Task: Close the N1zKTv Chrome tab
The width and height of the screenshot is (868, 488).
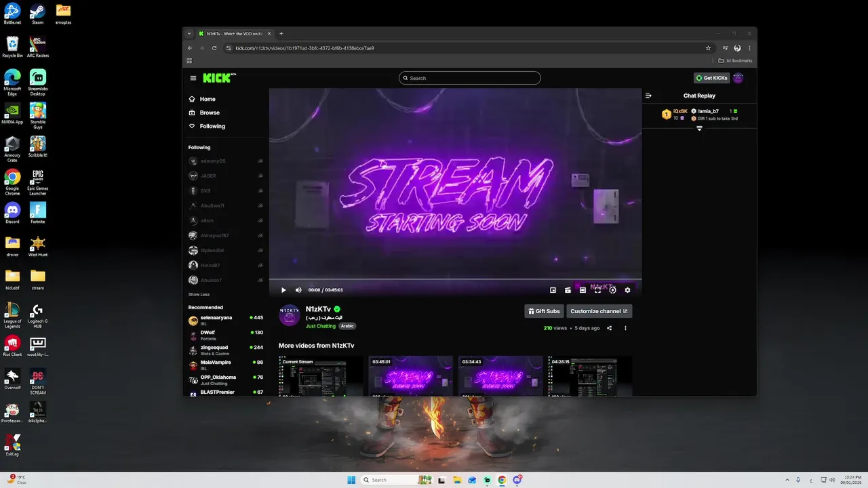Action: tap(270, 34)
